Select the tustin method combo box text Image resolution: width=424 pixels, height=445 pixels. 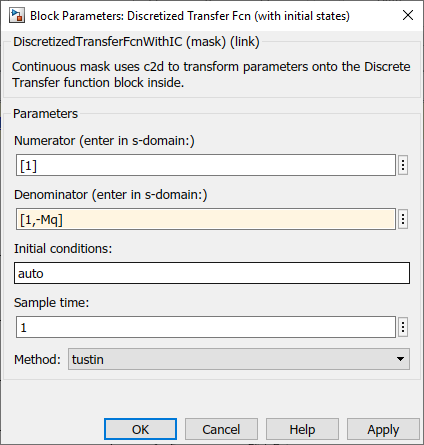coord(88,359)
